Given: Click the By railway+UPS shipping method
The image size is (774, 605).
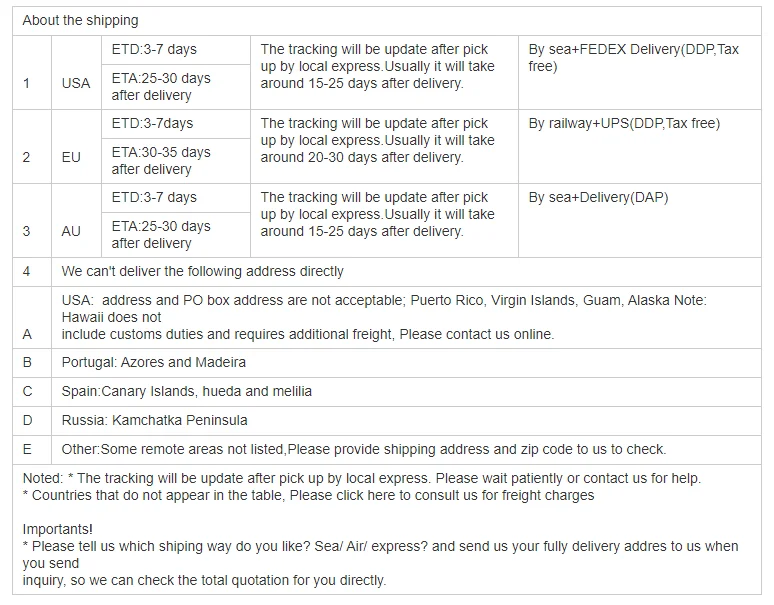Looking at the screenshot, I should pos(624,123).
